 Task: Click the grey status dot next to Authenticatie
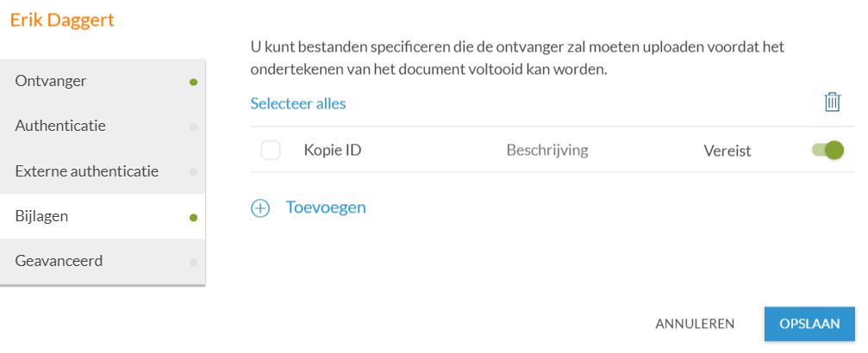click(193, 127)
